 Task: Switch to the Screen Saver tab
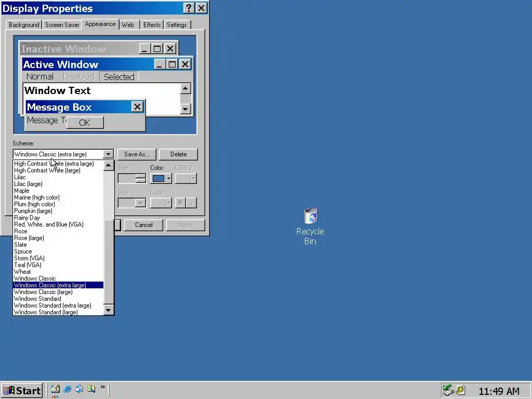click(62, 25)
